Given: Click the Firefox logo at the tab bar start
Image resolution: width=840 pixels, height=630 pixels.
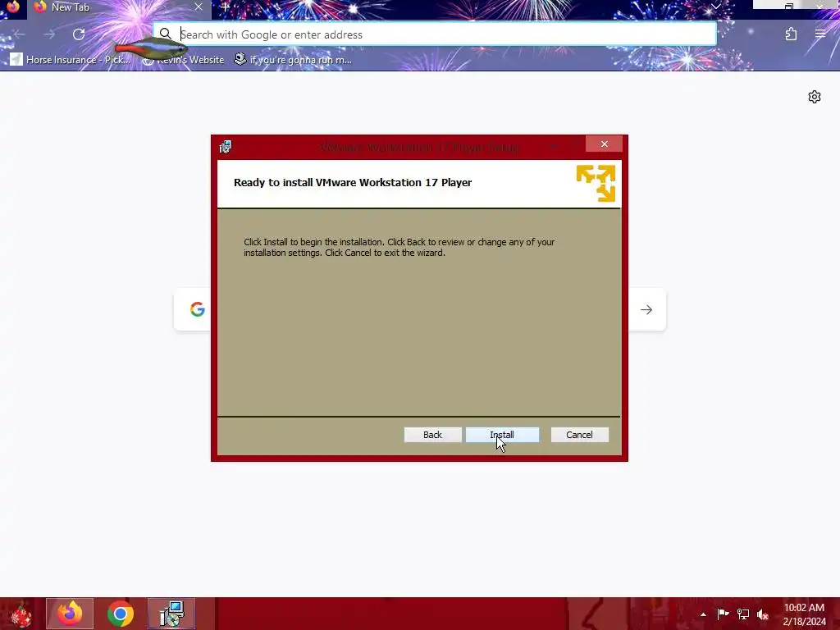Looking at the screenshot, I should coord(13,7).
